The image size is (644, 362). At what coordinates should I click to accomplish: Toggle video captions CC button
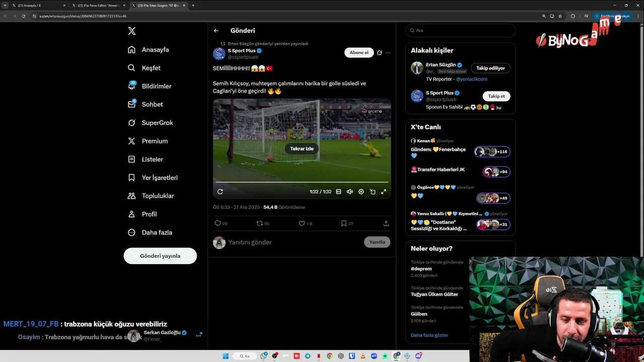coord(339,192)
